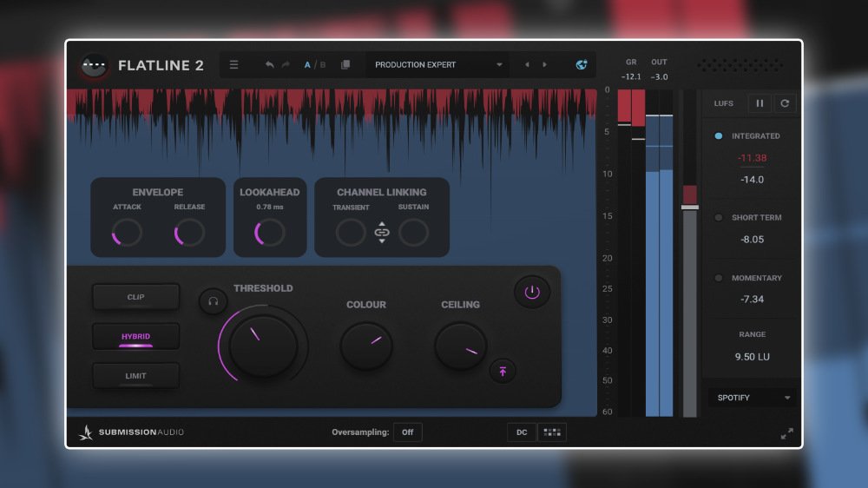The width and height of the screenshot is (868, 488).
Task: Open the Oversampling Off selector
Action: (x=407, y=432)
